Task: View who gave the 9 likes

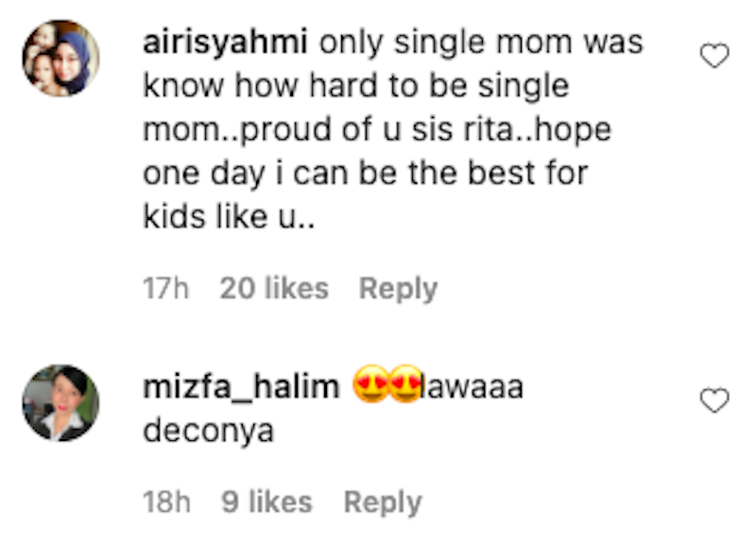Action: 266,502
